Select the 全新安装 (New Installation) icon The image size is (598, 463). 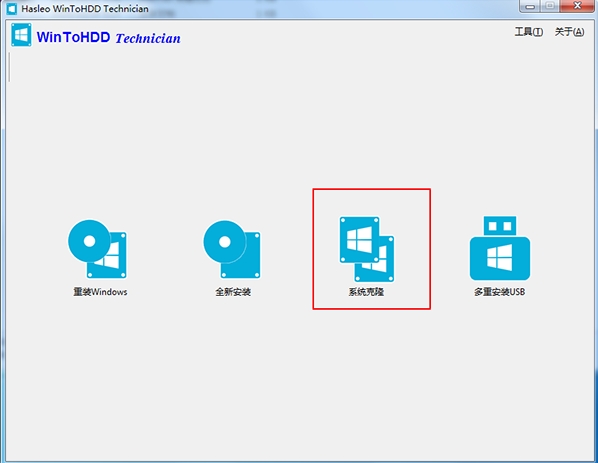(232, 249)
